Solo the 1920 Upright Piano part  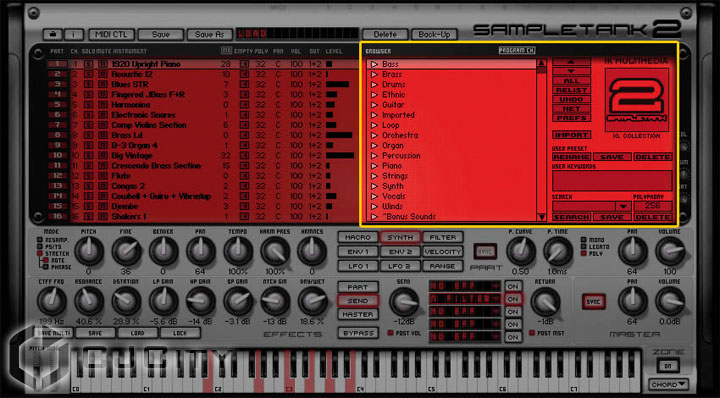tap(89, 64)
